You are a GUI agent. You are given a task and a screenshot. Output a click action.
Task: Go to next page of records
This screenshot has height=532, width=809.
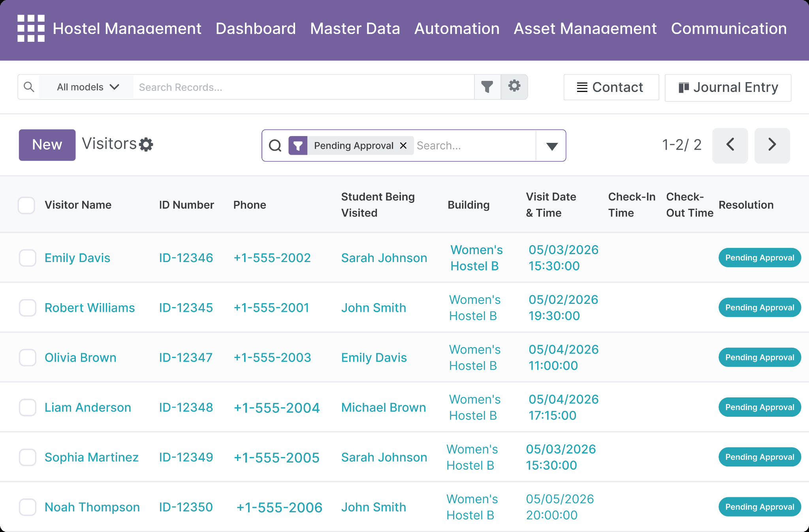[x=772, y=145]
